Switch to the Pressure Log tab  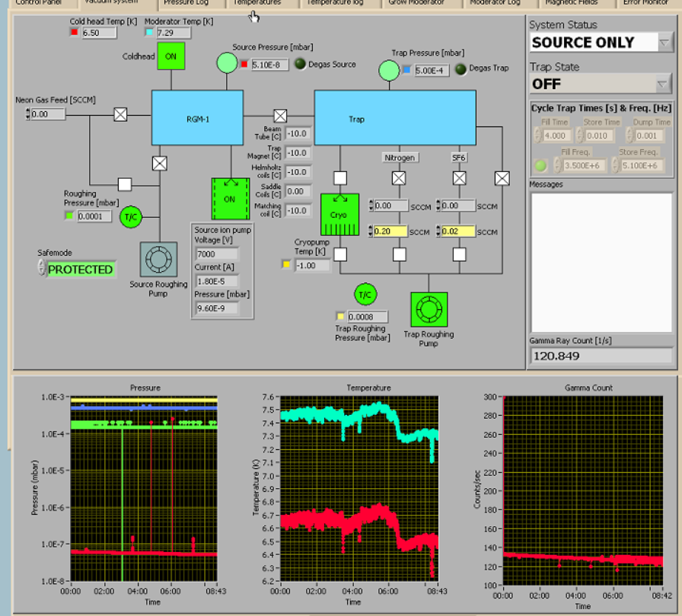click(x=186, y=3)
